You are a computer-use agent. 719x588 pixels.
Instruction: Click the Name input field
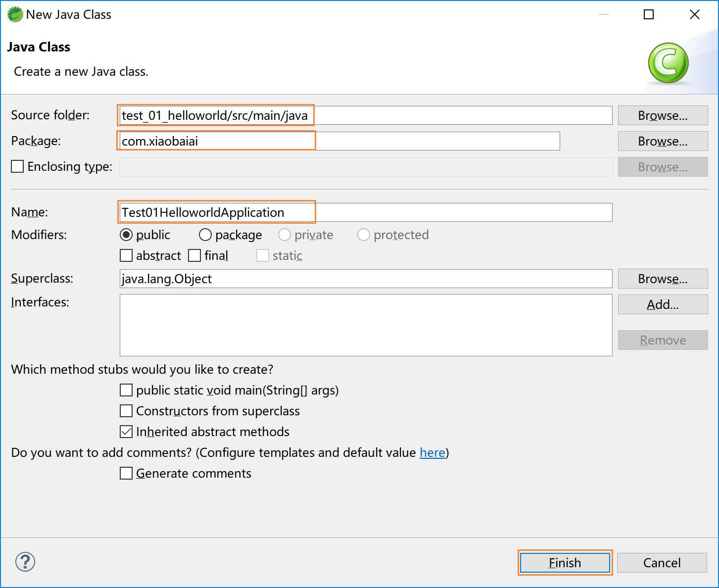[x=366, y=212]
